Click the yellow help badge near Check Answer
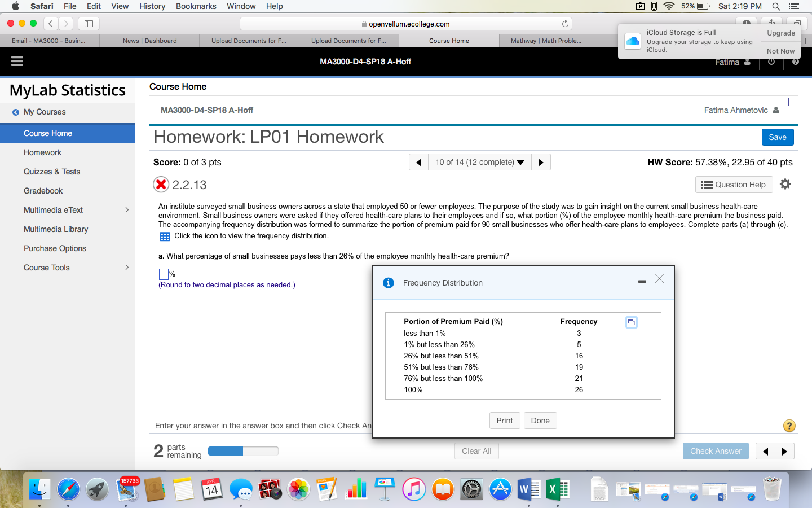 (x=789, y=426)
